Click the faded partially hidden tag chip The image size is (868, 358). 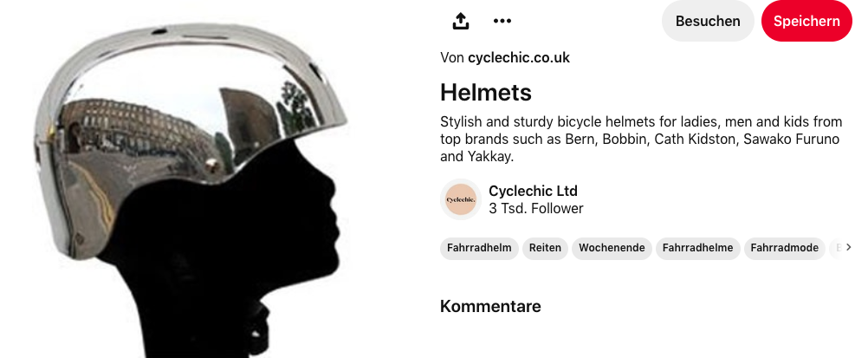(836, 248)
